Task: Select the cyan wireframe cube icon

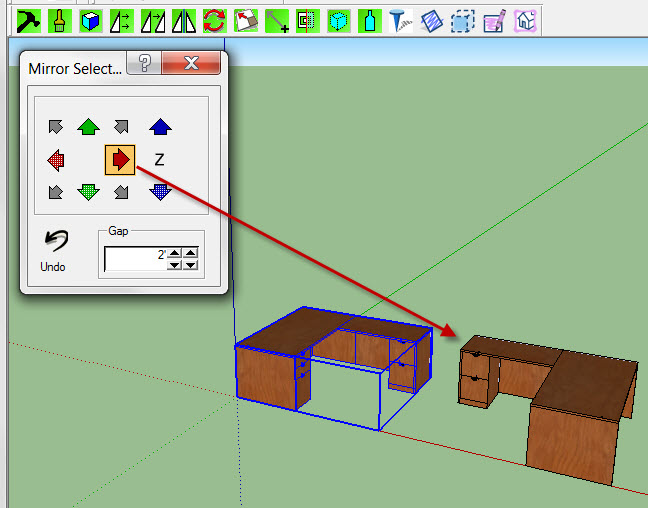Action: [339, 19]
